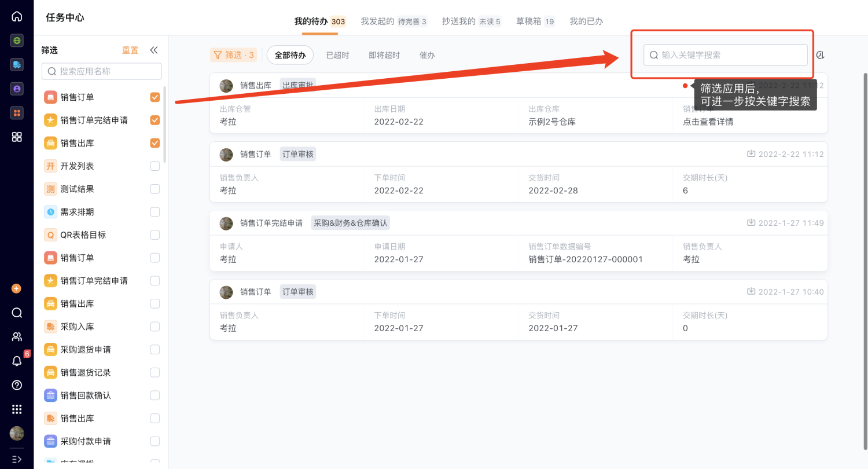Image resolution: width=868 pixels, height=469 pixels.
Task: Check the 需求排期 checkbox
Action: tap(155, 212)
